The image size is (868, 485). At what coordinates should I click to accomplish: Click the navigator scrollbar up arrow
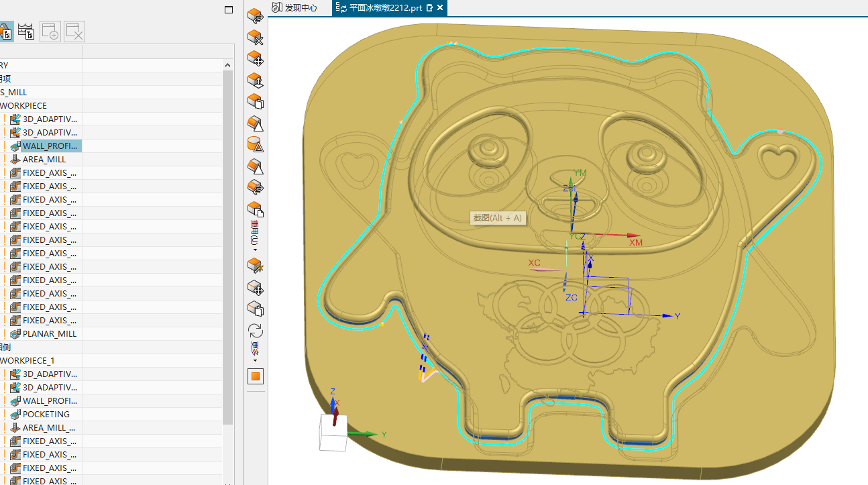(228, 65)
